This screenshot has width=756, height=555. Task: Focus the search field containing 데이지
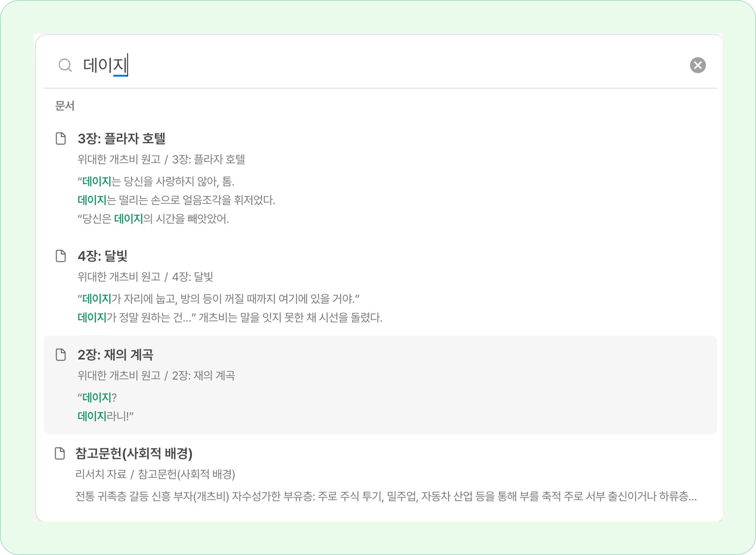click(379, 65)
